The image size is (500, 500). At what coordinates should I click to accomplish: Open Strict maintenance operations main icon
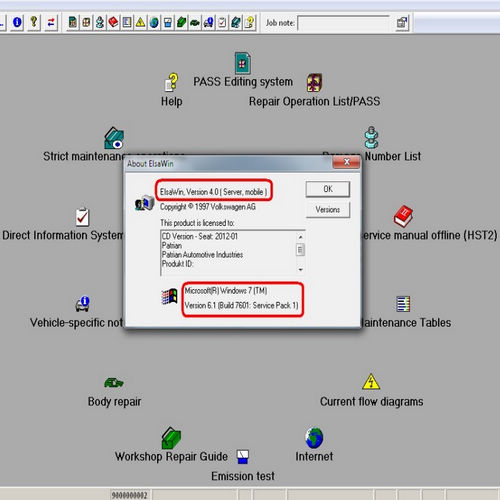pos(114,138)
